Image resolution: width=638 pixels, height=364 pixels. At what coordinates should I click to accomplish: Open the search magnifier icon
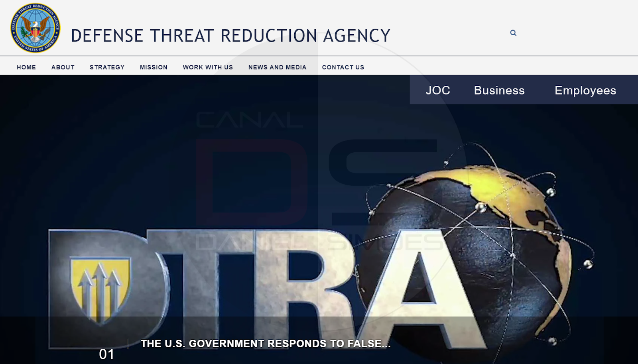(x=513, y=33)
